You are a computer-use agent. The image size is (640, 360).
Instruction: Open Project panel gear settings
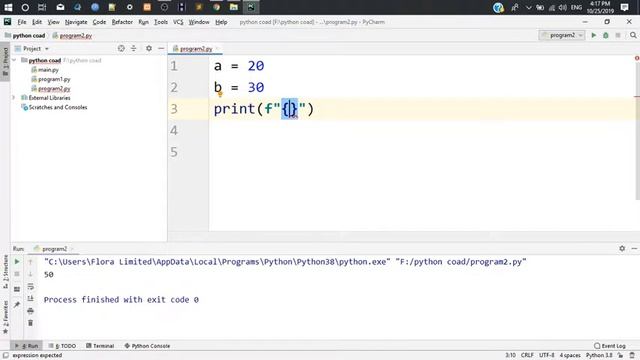pyautogui.click(x=149, y=49)
